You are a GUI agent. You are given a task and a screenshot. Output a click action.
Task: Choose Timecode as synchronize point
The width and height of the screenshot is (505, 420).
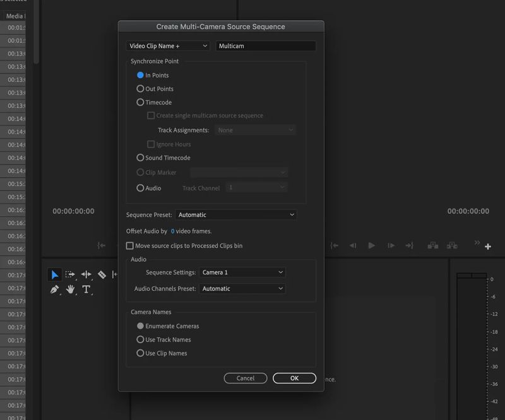coord(140,102)
